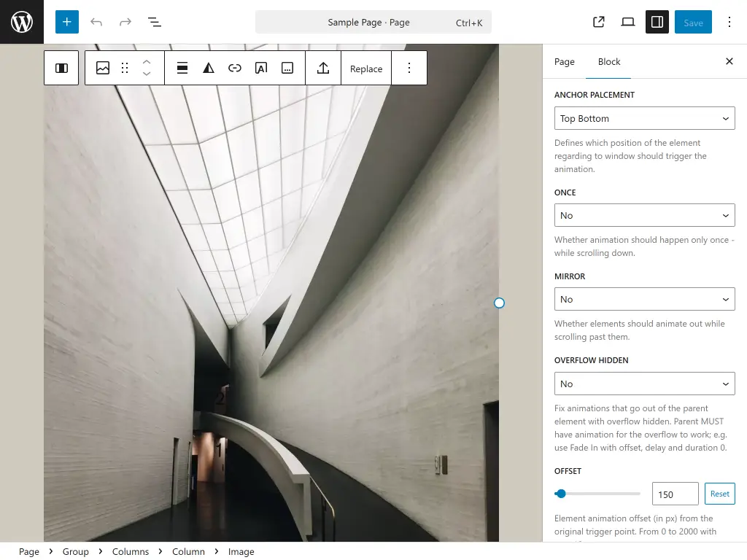
Task: Open the block inserter
Action: (x=66, y=22)
